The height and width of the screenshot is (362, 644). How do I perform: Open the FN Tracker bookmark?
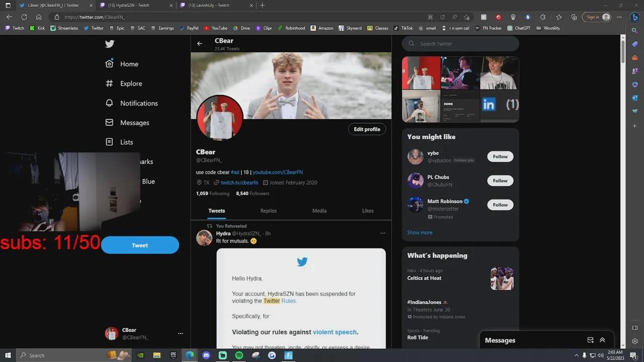(x=488, y=28)
